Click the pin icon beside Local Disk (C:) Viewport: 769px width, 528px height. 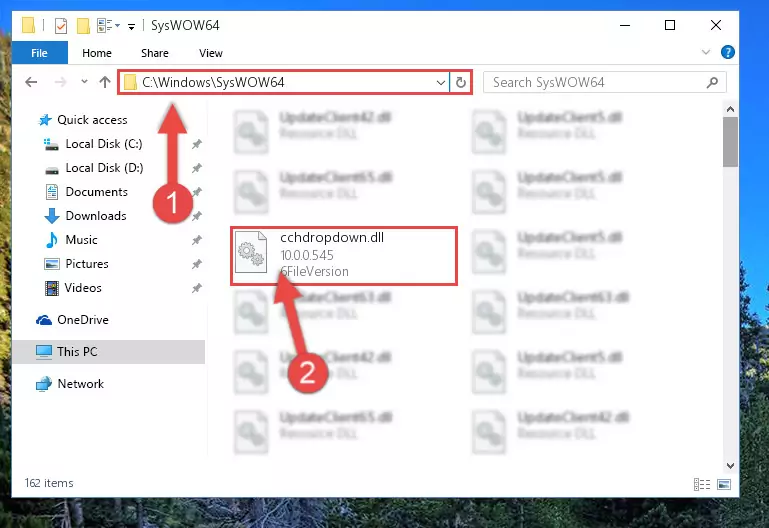(x=196, y=144)
